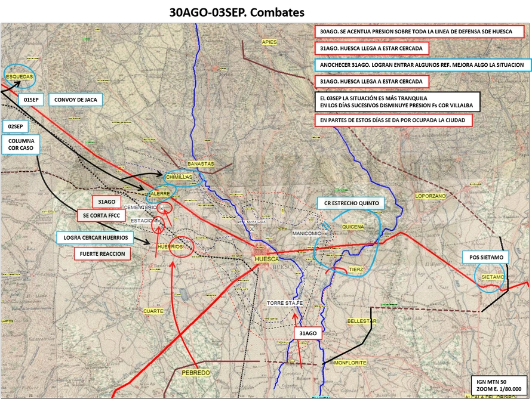This screenshot has height=399, width=532.
Task: Select the COLUMNA COR CASO annotation box
Action: 21,144
